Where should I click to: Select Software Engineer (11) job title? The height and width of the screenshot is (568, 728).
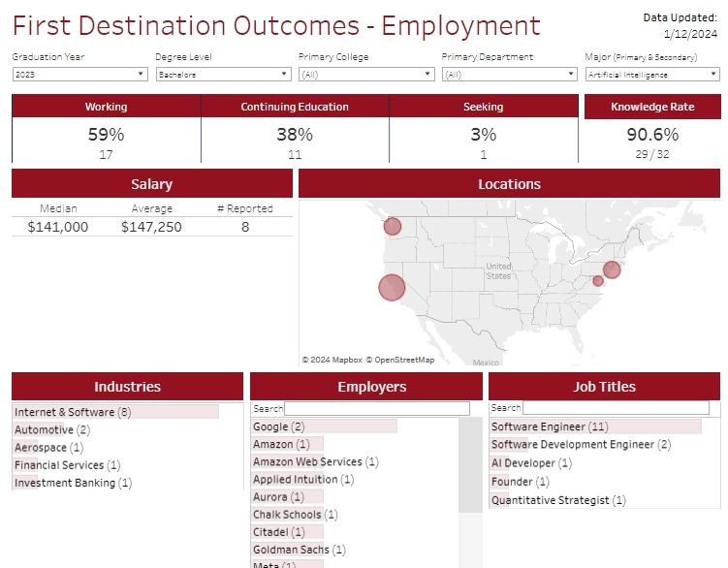tap(595, 426)
